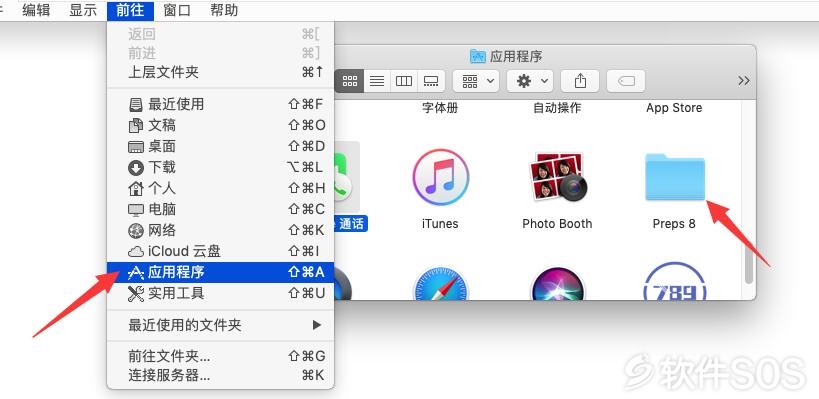
Task: Switch Finder to gallery view
Action: tap(431, 81)
